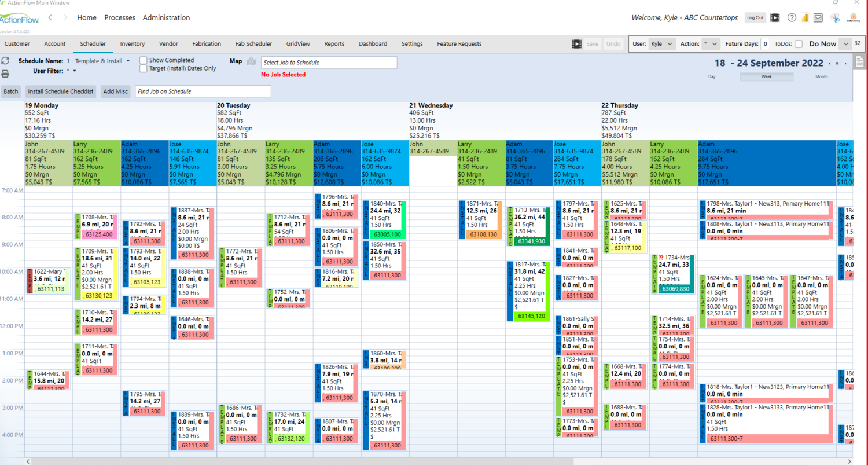Click the video tutorial filmstrip icon
Screen dimensions: 868x466
click(774, 17)
